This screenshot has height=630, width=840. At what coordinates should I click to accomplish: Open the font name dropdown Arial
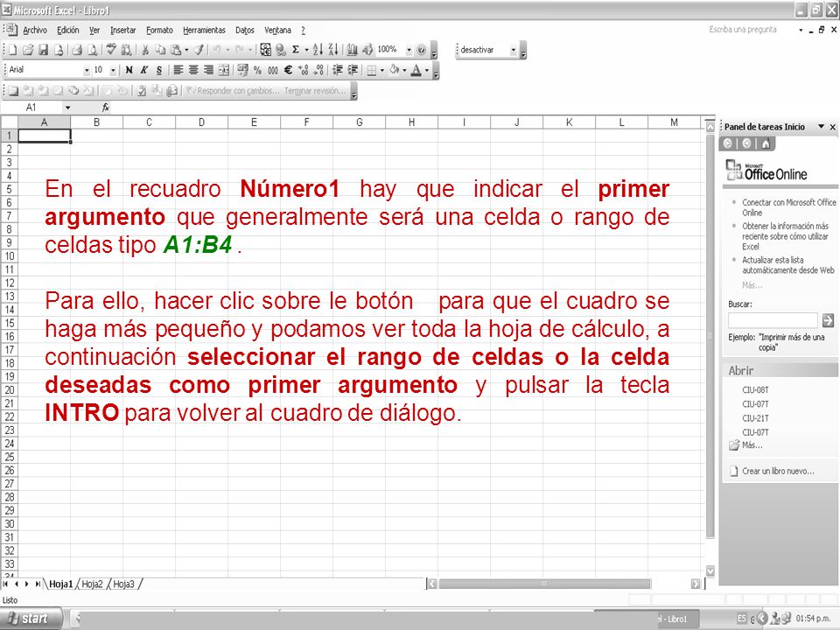[87, 70]
